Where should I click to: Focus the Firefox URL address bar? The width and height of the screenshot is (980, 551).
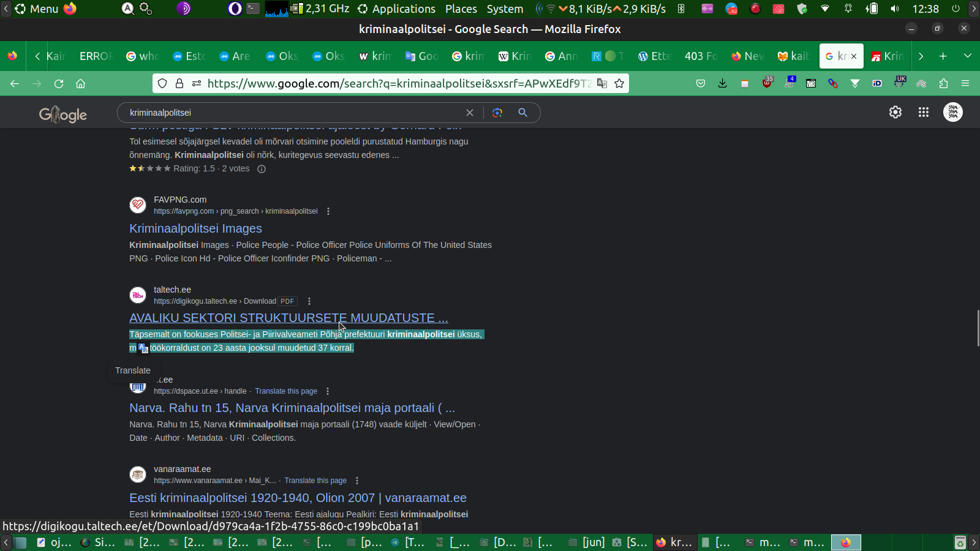coord(398,84)
